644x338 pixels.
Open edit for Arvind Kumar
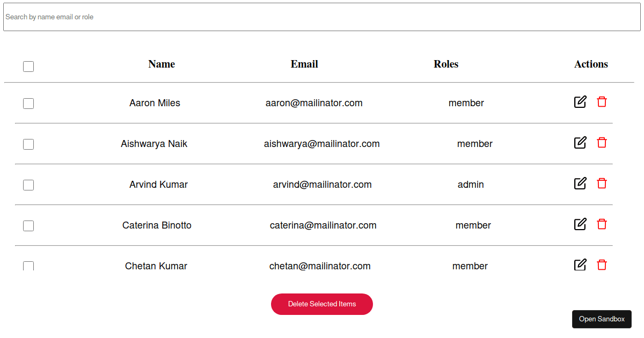pyautogui.click(x=580, y=183)
